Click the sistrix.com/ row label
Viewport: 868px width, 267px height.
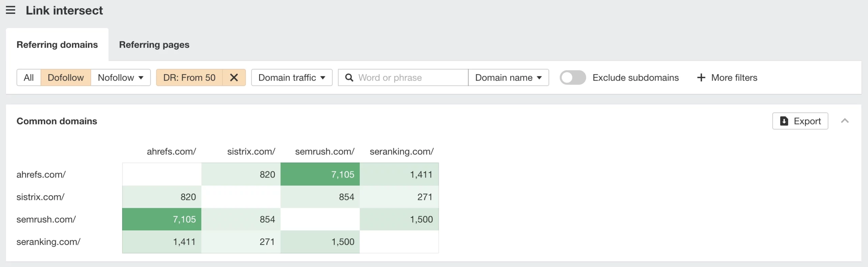(x=40, y=197)
